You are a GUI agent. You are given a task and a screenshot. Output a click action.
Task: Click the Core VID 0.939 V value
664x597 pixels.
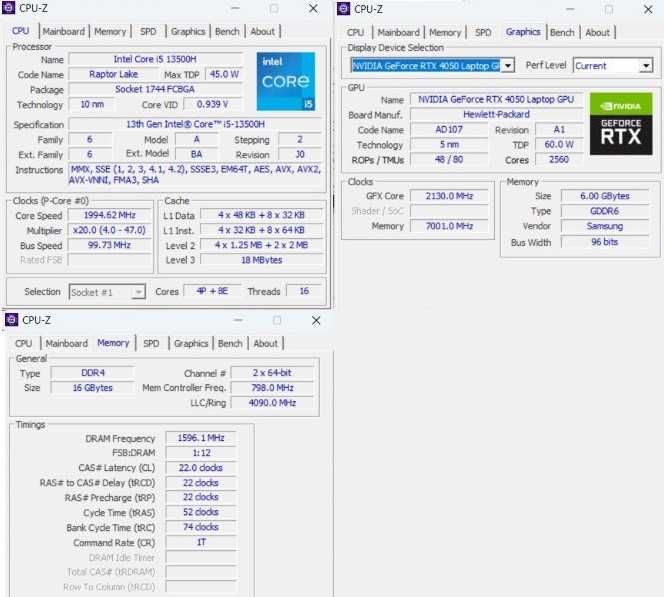[x=213, y=104]
